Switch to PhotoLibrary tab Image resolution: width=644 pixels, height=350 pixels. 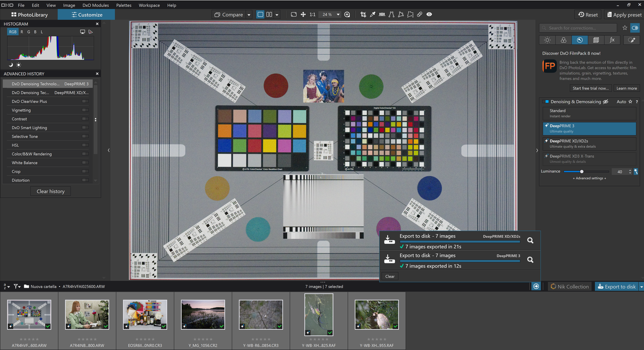pyautogui.click(x=29, y=15)
